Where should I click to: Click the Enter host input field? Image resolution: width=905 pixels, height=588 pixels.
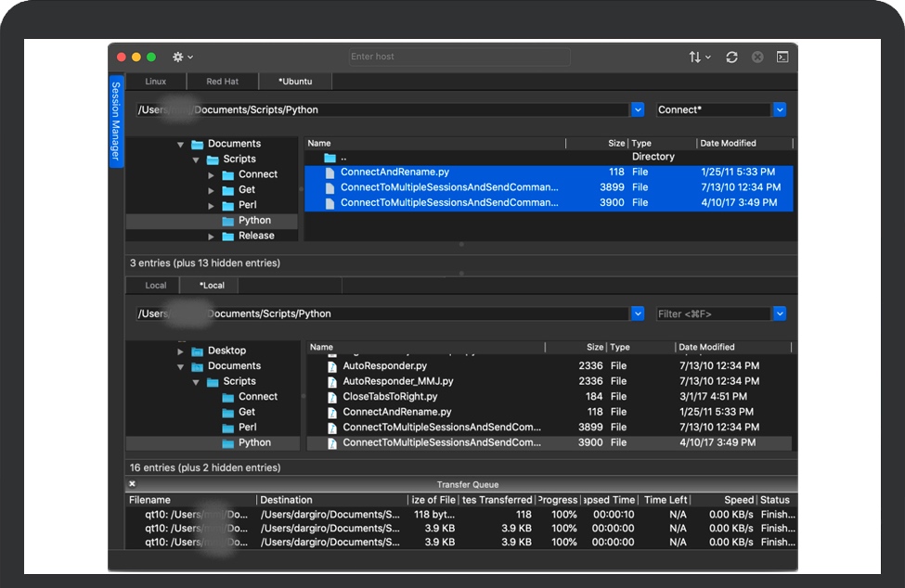459,58
